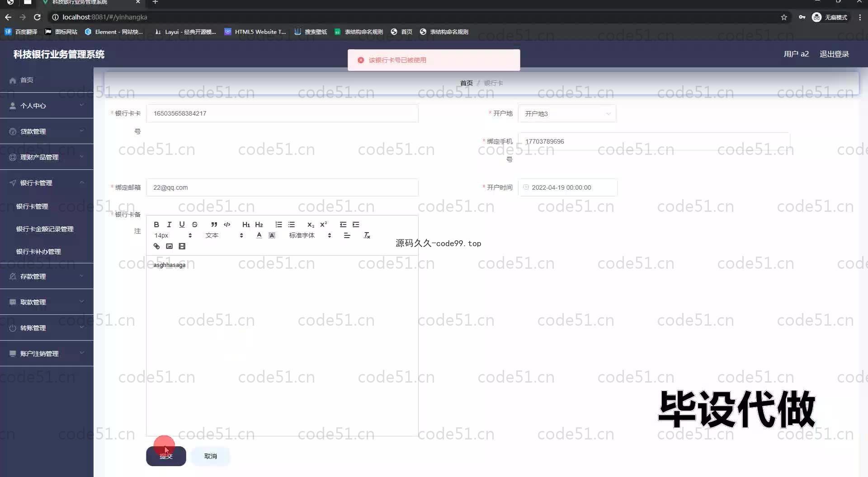Apply superscript formatting

pyautogui.click(x=324, y=224)
